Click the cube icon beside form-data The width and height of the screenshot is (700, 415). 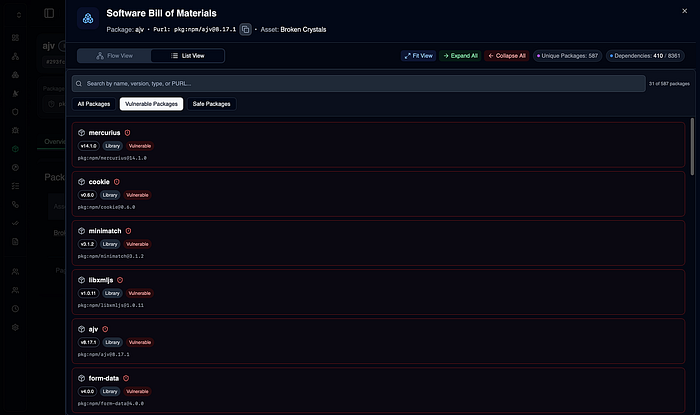[x=81, y=378]
